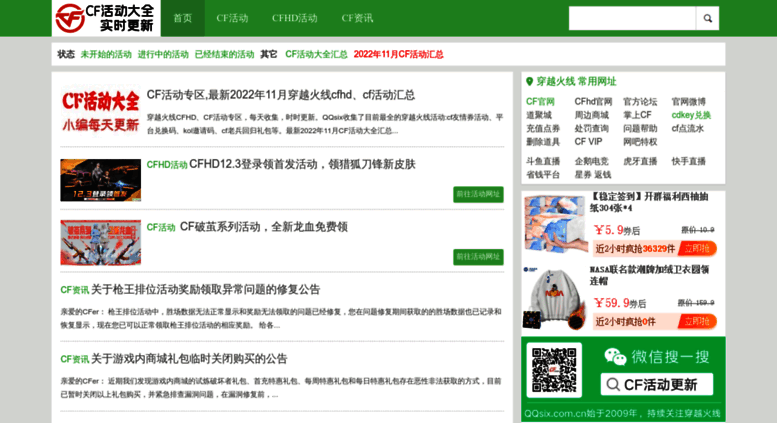The height and width of the screenshot is (423, 777).
Task: Click the tissue paper product image
Action: [x=554, y=224]
